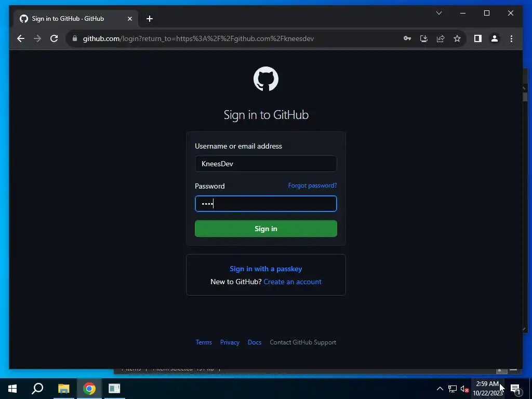Open the Chrome side panel
The height and width of the screenshot is (399, 532).
click(478, 38)
